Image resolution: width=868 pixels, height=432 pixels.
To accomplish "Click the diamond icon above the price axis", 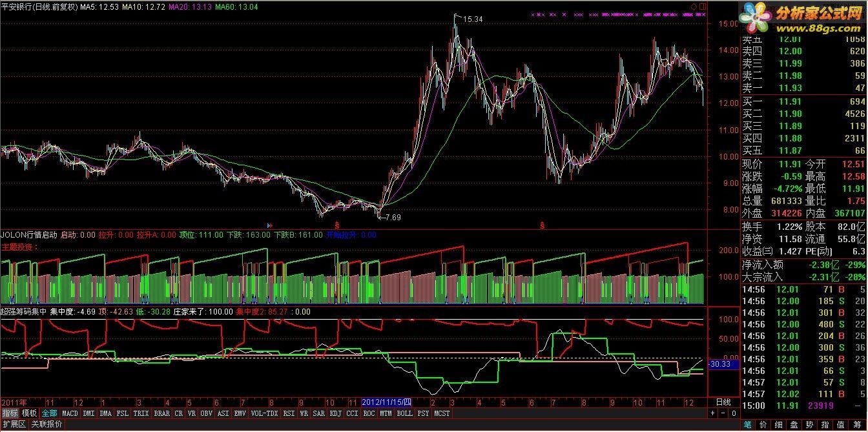I will (x=694, y=6).
